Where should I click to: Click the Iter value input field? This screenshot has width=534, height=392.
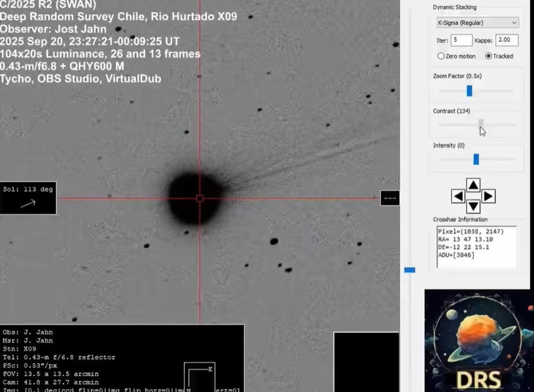coord(462,40)
